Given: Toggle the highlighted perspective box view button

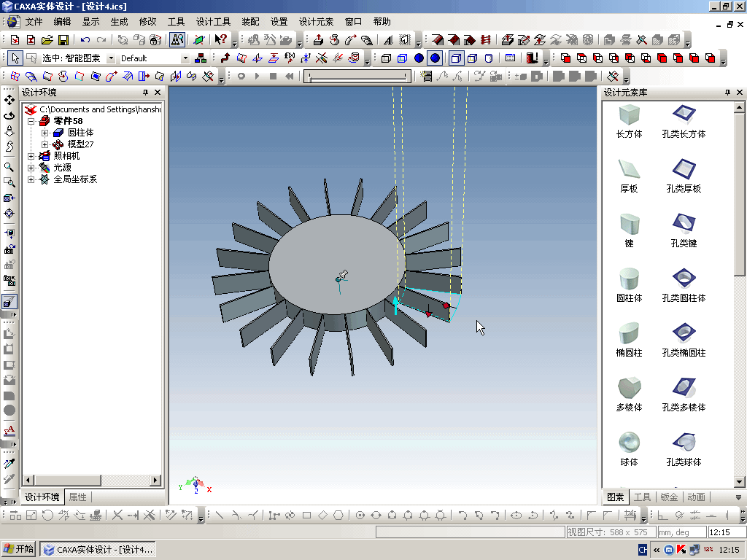Looking at the screenshot, I should click(456, 58).
